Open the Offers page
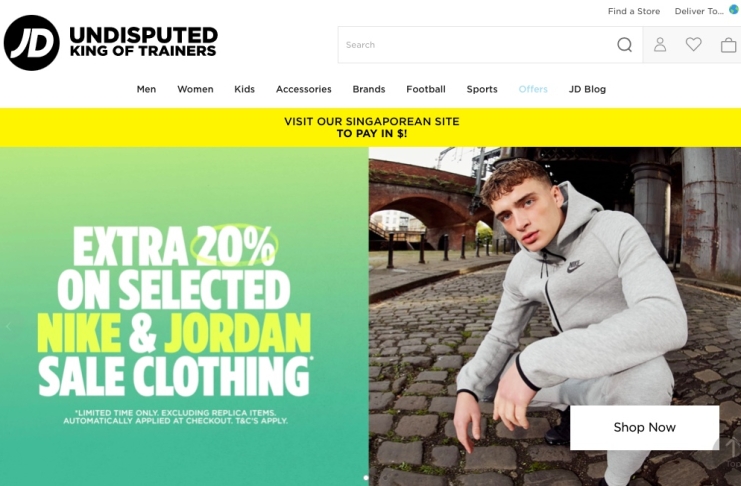This screenshot has width=741, height=486. click(x=533, y=89)
